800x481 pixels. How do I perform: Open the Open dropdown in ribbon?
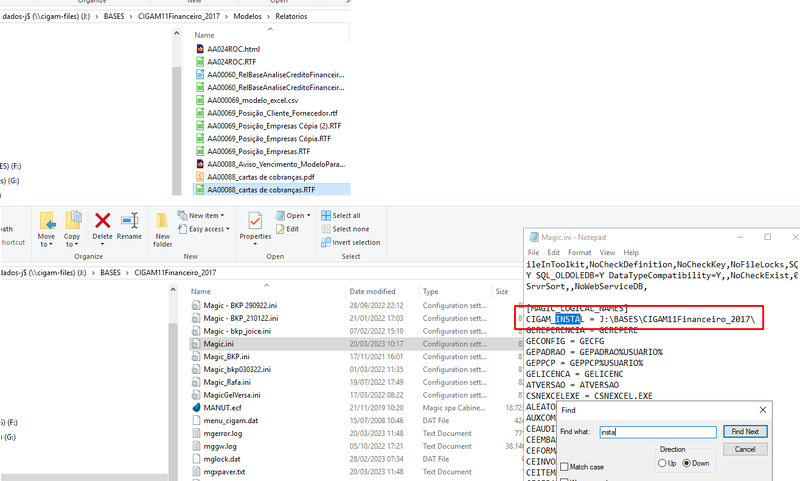pyautogui.click(x=293, y=216)
